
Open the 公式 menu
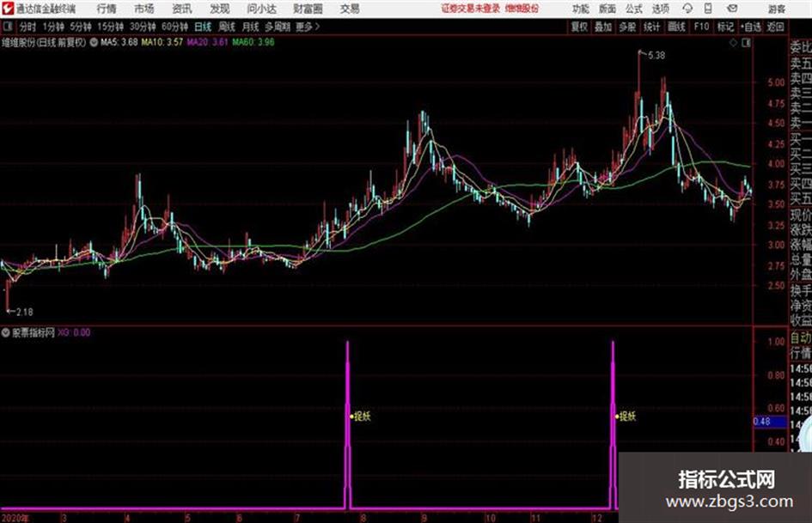(x=633, y=9)
